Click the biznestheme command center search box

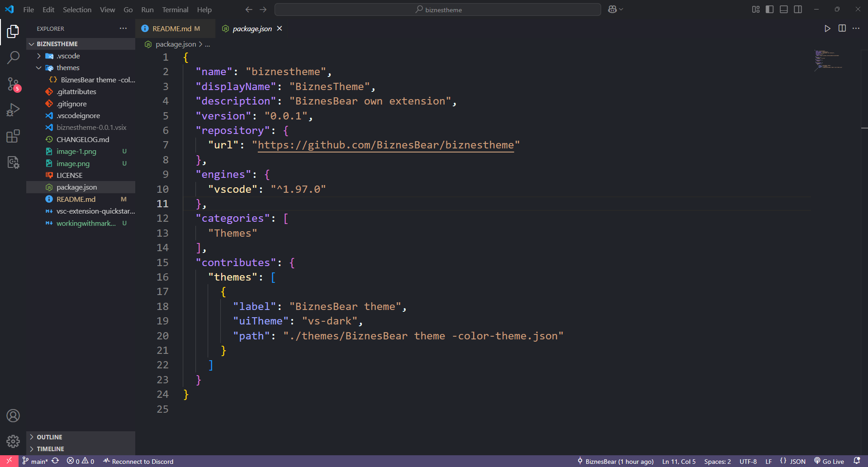pyautogui.click(x=437, y=10)
